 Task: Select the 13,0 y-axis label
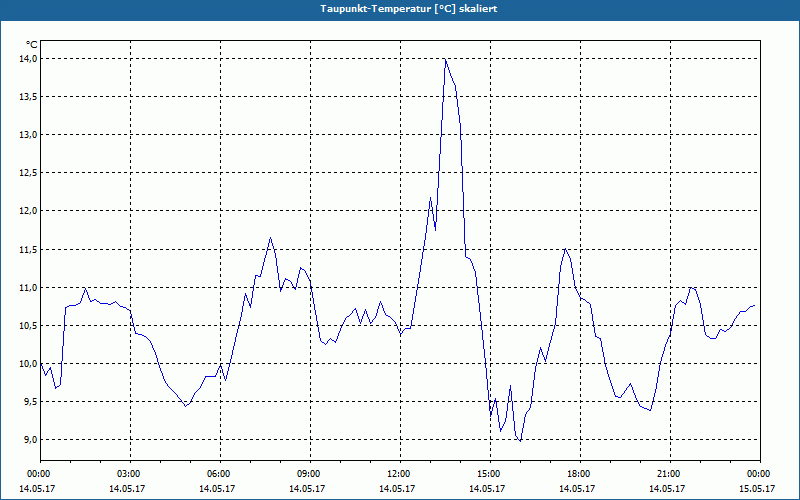[x=29, y=135]
